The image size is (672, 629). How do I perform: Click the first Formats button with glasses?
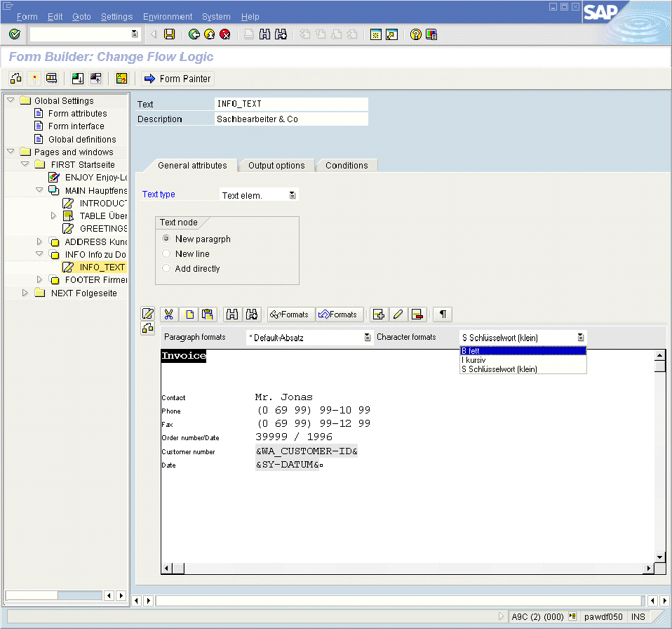[x=290, y=314]
